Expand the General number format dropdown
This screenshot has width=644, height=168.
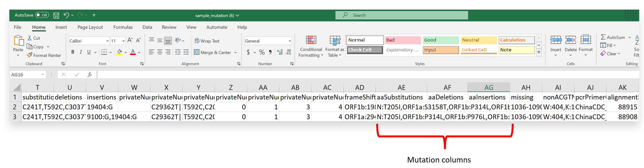[x=290, y=41]
